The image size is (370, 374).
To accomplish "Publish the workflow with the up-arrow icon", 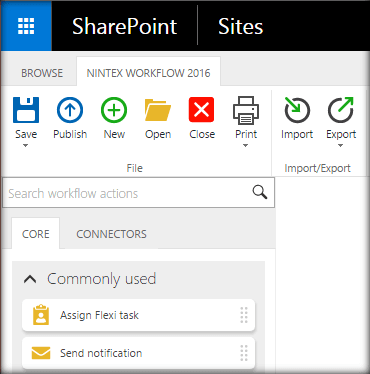I will point(70,110).
